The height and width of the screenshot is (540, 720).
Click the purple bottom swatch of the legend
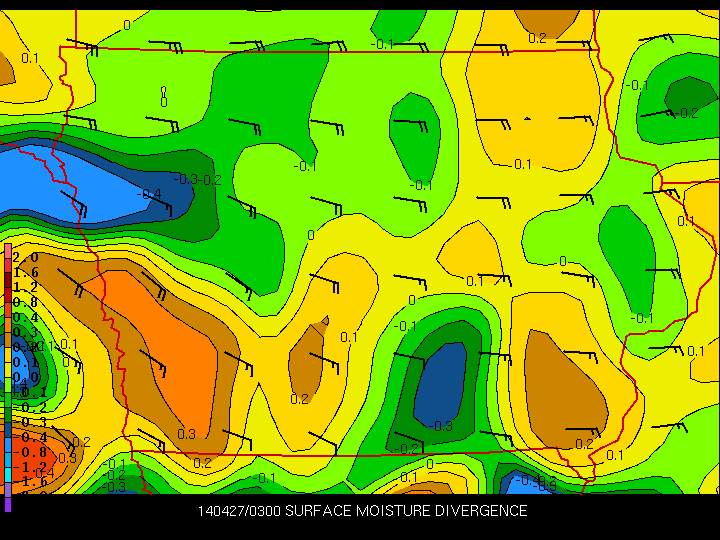7,505
